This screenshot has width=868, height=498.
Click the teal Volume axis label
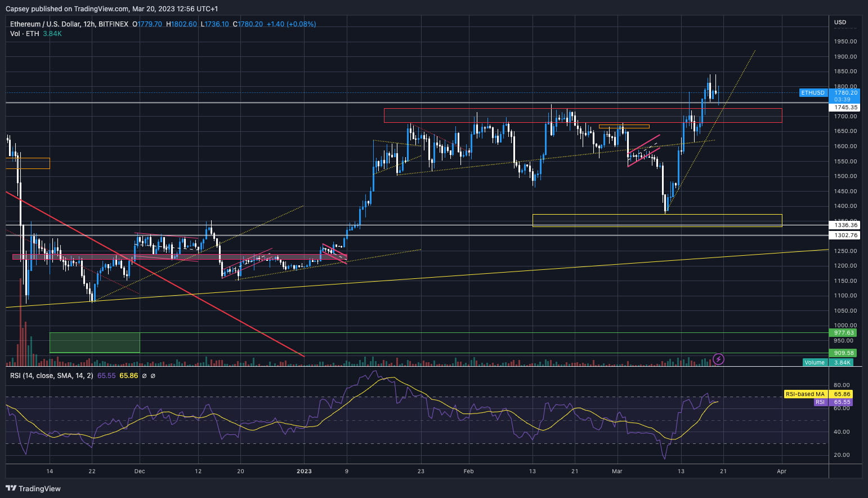[x=814, y=362]
